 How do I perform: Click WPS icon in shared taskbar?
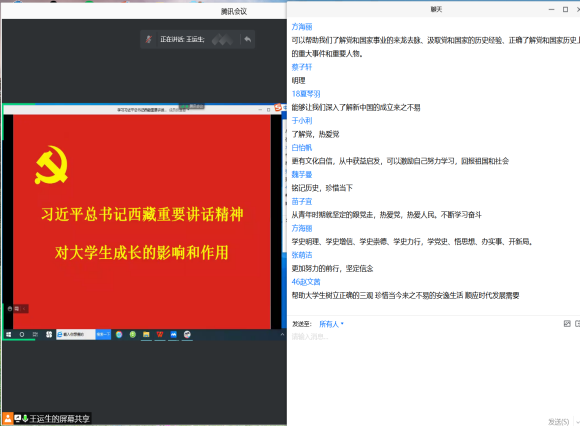click(160, 335)
